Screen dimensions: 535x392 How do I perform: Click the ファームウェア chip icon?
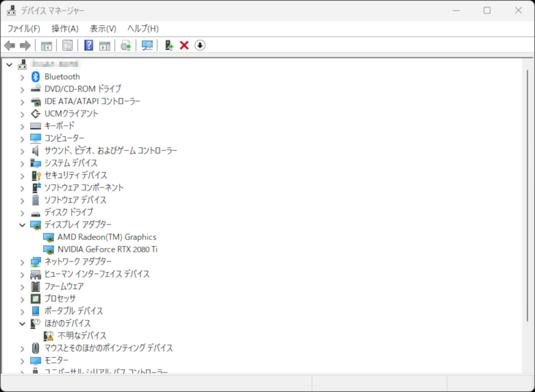(x=36, y=286)
